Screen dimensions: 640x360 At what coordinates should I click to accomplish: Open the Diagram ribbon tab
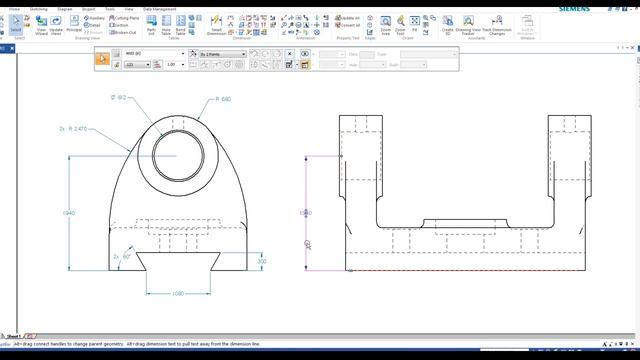pyautogui.click(x=64, y=9)
